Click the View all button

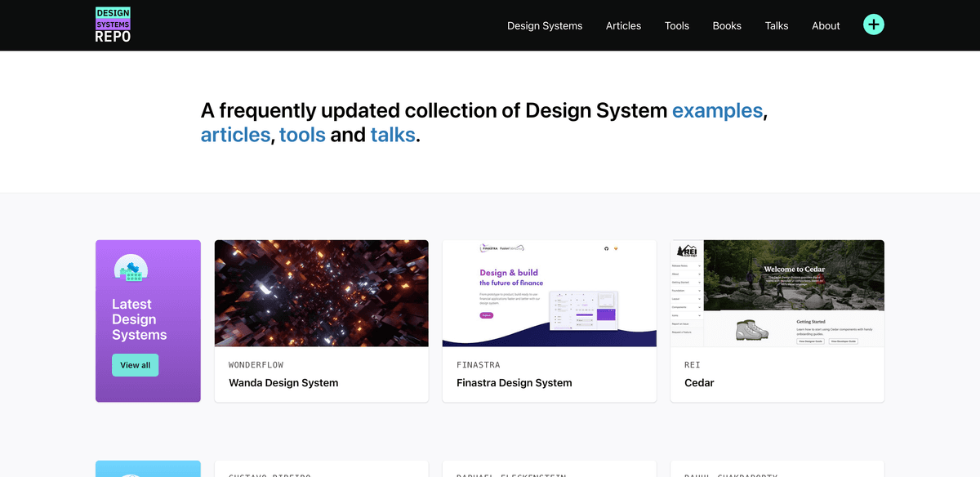tap(136, 365)
